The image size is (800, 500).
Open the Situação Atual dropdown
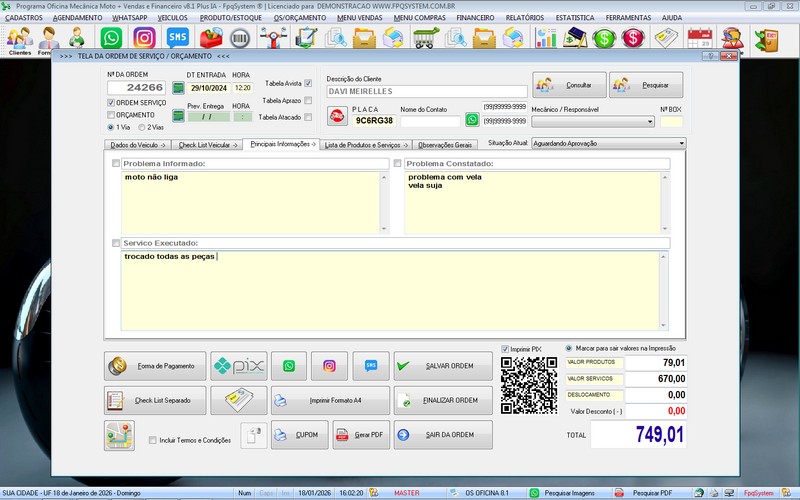pyautogui.click(x=681, y=144)
